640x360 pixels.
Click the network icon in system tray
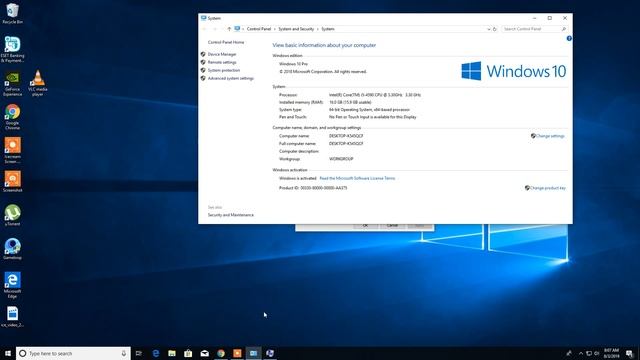click(x=589, y=353)
